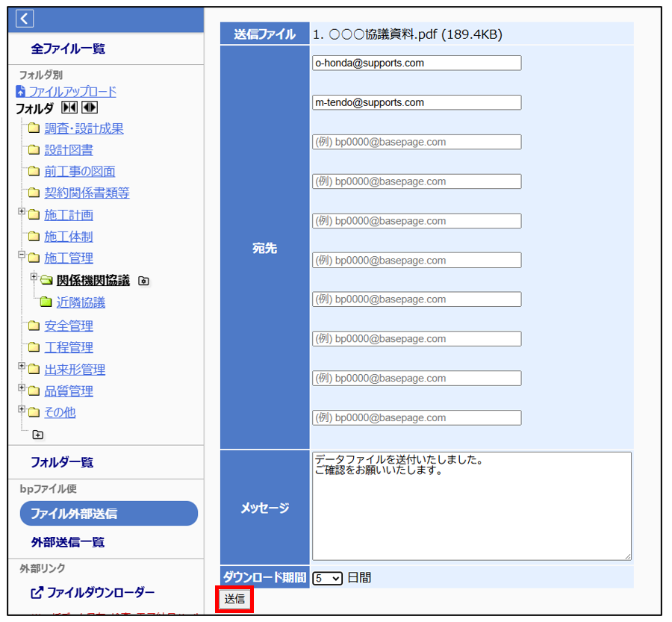Click the ファイルアップロード upload icon
672x622 pixels.
[20, 92]
